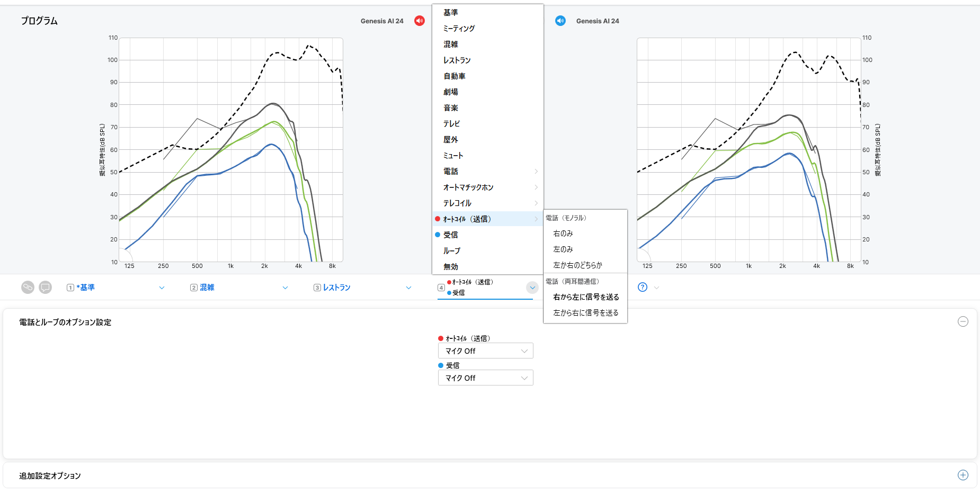Select 音楽 in the program list

coord(451,108)
